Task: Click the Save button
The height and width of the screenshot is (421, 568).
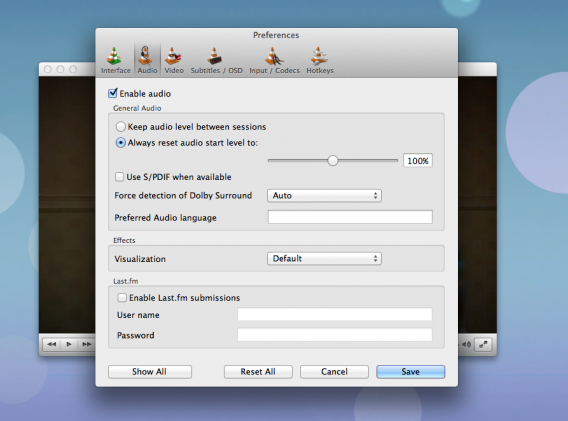Action: pos(410,372)
